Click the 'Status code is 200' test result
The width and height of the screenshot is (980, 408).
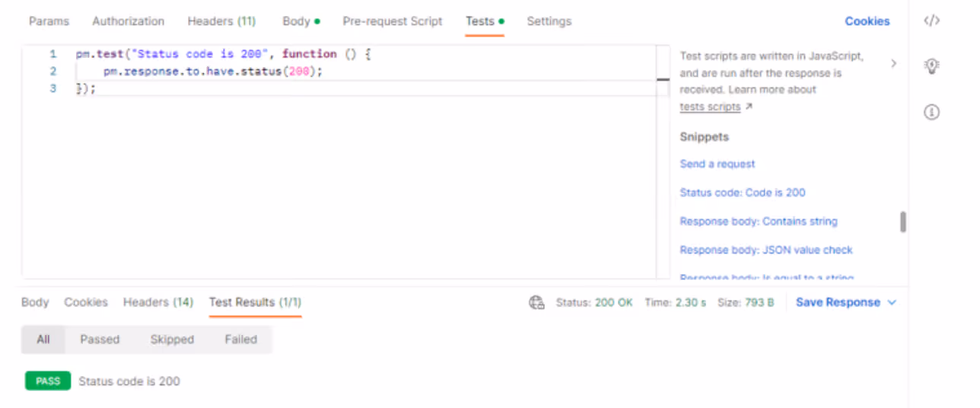129,381
